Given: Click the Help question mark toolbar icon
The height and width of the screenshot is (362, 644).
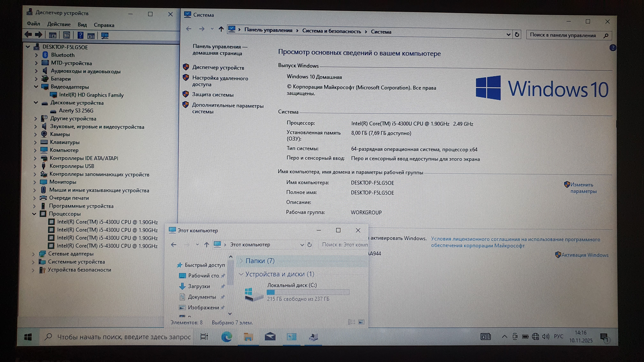Looking at the screenshot, I should click(80, 35).
